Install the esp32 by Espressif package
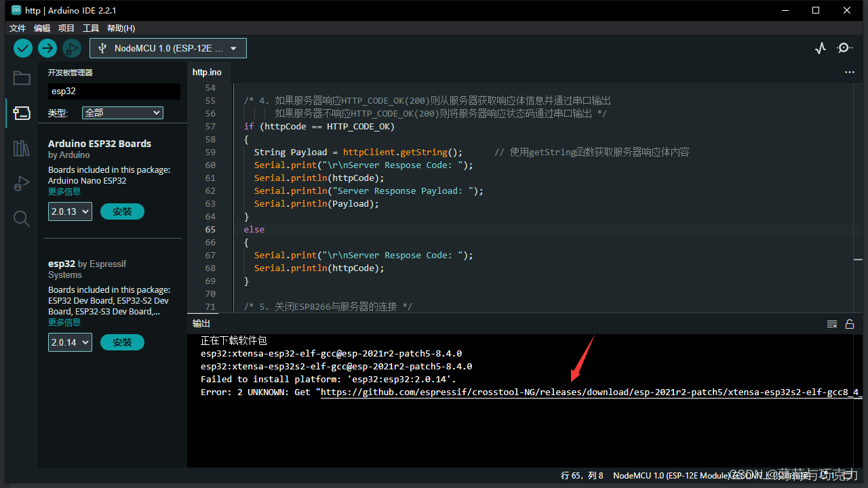Screen dimensions: 868x488 (x=122, y=342)
